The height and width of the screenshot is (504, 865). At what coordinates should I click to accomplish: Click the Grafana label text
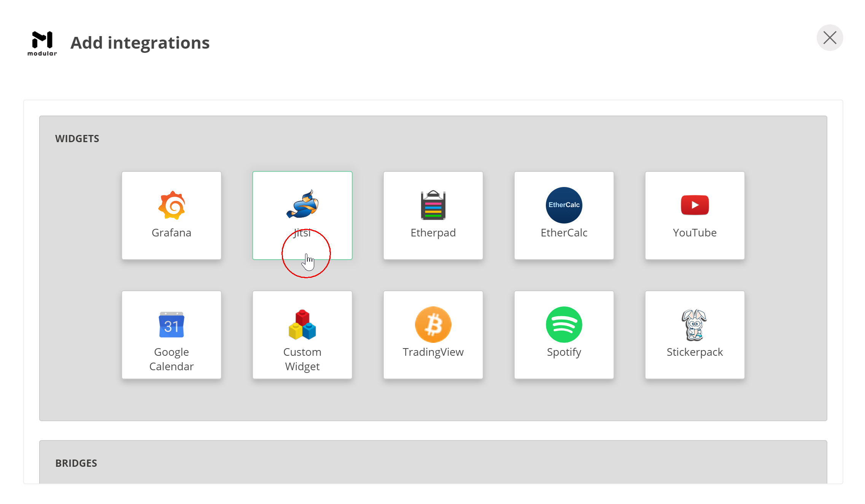172,233
